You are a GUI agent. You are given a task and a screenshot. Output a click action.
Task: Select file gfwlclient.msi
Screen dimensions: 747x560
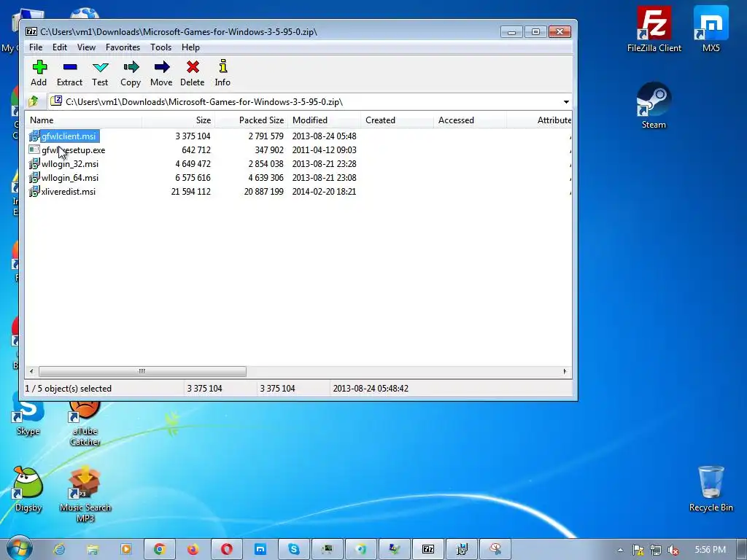(x=69, y=136)
